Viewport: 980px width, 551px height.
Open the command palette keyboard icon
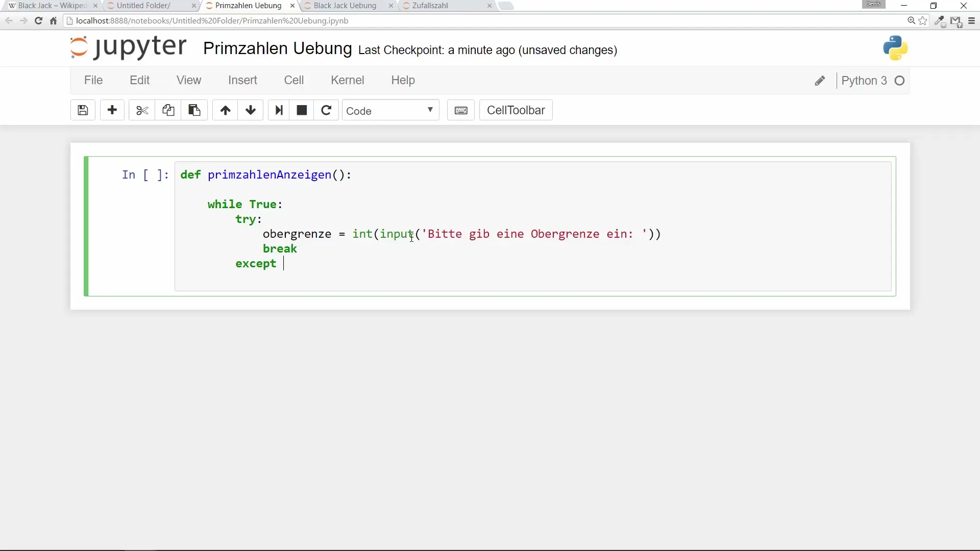[x=461, y=110]
